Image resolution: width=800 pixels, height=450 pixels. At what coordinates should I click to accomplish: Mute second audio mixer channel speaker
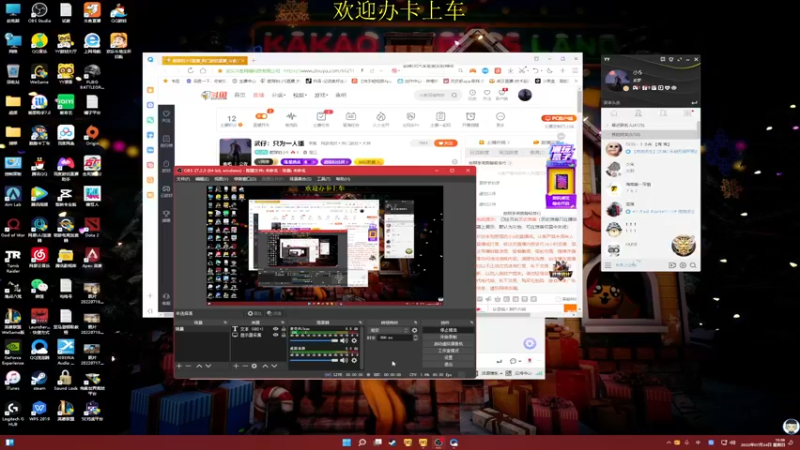(344, 360)
